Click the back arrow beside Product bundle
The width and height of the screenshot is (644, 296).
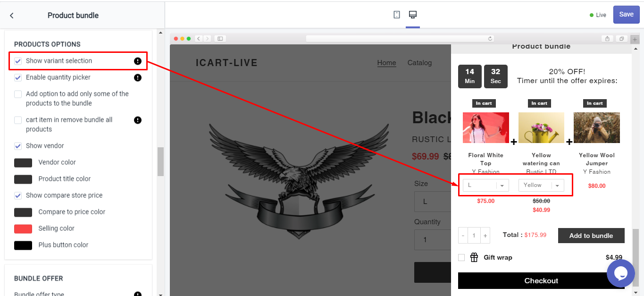pyautogui.click(x=12, y=16)
